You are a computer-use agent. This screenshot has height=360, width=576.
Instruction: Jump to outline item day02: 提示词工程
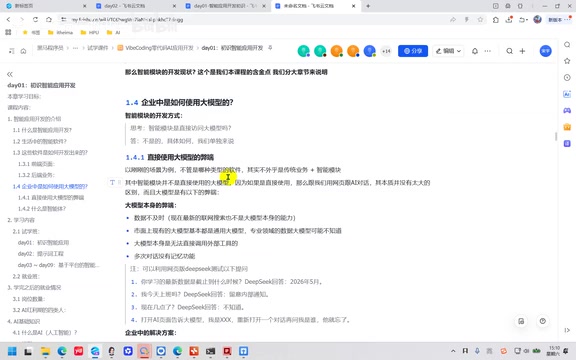(41, 253)
